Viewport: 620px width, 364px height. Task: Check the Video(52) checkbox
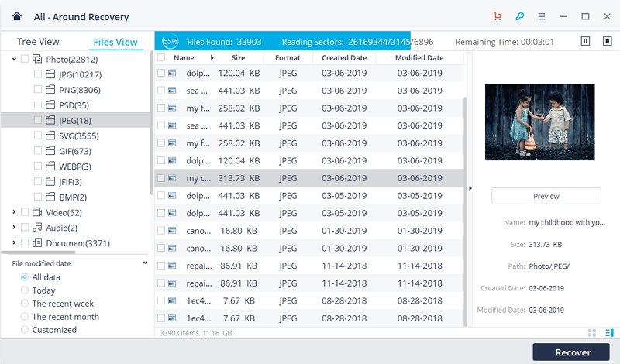coord(25,212)
